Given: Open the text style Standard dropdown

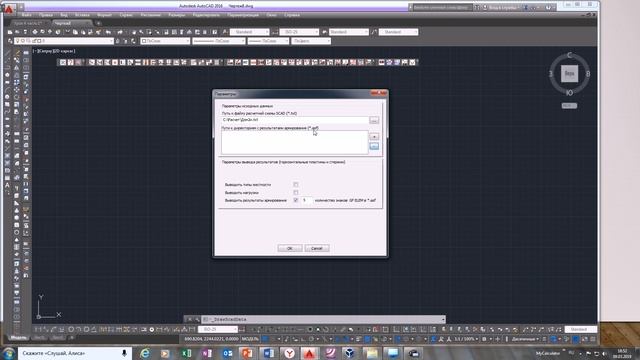Looking at the screenshot, I should coord(249,32).
